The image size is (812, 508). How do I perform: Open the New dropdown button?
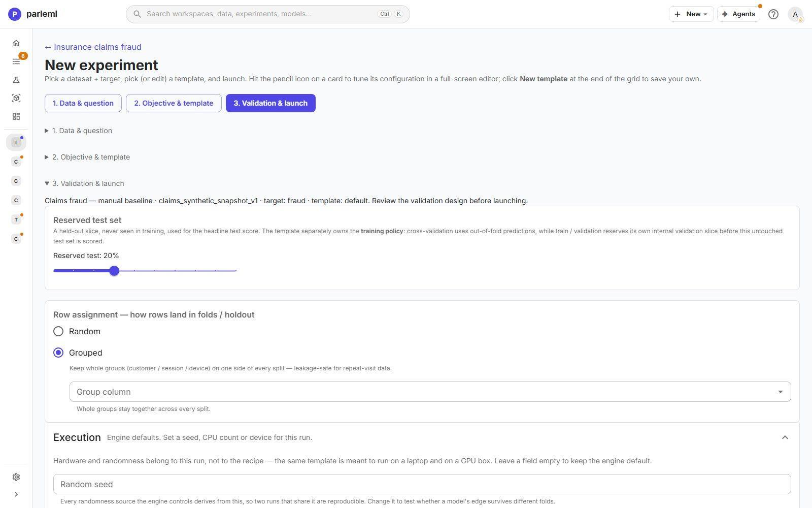pos(691,14)
